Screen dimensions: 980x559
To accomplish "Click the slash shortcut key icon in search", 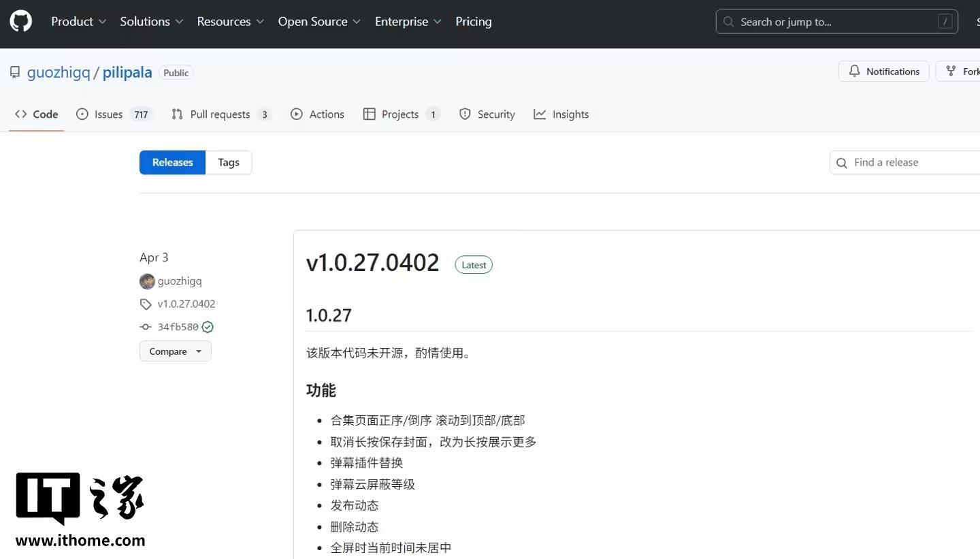I will point(945,22).
